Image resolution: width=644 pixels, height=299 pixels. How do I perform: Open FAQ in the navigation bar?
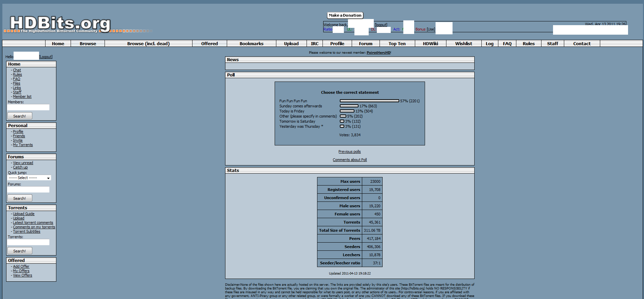(x=507, y=43)
